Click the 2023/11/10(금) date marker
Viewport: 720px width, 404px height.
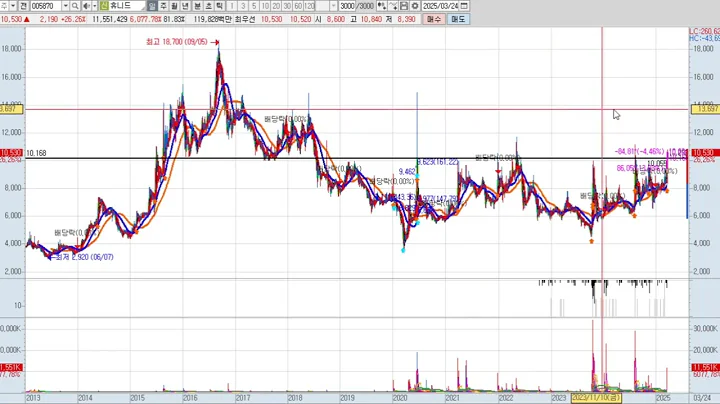[596, 398]
